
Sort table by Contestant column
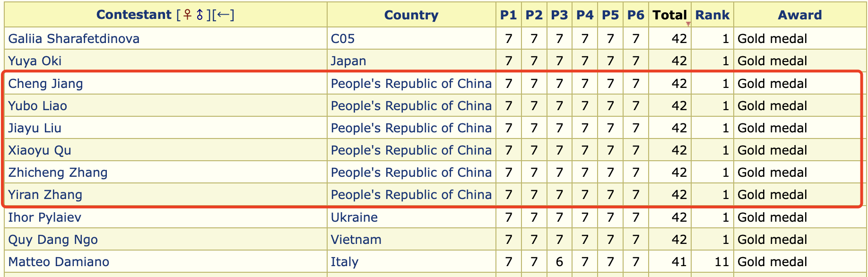click(133, 15)
